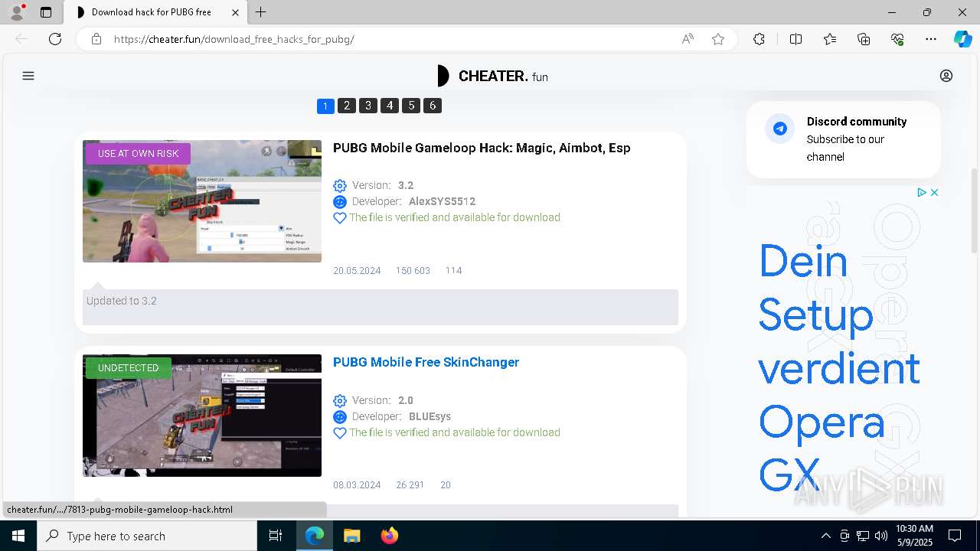Screen dimensions: 980x551
Task: Go back to the previous page
Action: [21, 39]
